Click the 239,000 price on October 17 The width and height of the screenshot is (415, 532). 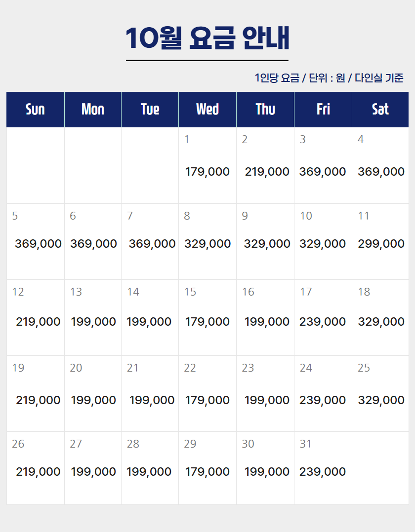[322, 322]
